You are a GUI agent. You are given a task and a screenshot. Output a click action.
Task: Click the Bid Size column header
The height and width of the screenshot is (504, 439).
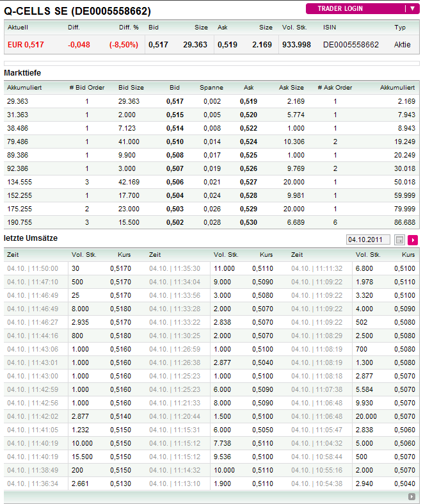click(x=131, y=87)
